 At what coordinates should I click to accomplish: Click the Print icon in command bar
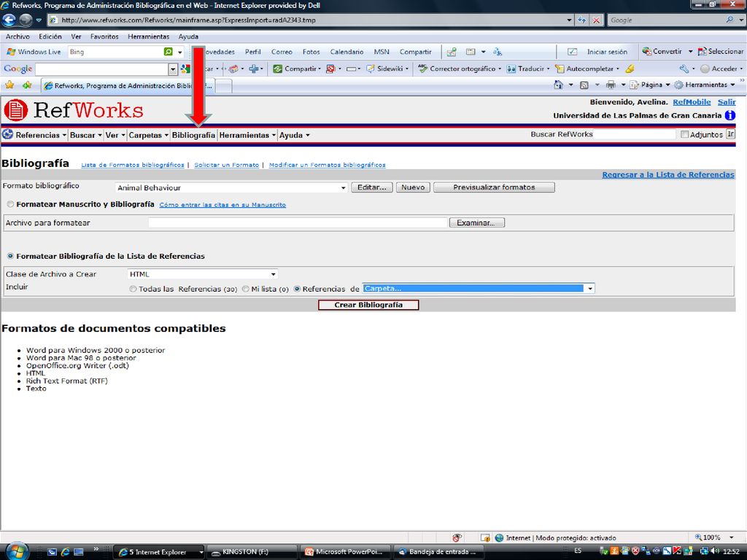611,85
